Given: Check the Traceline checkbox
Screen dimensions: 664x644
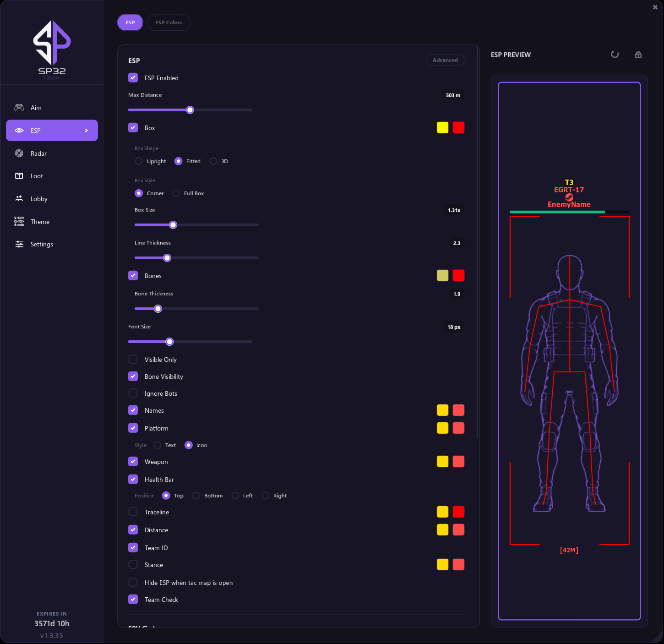Looking at the screenshot, I should pos(133,512).
